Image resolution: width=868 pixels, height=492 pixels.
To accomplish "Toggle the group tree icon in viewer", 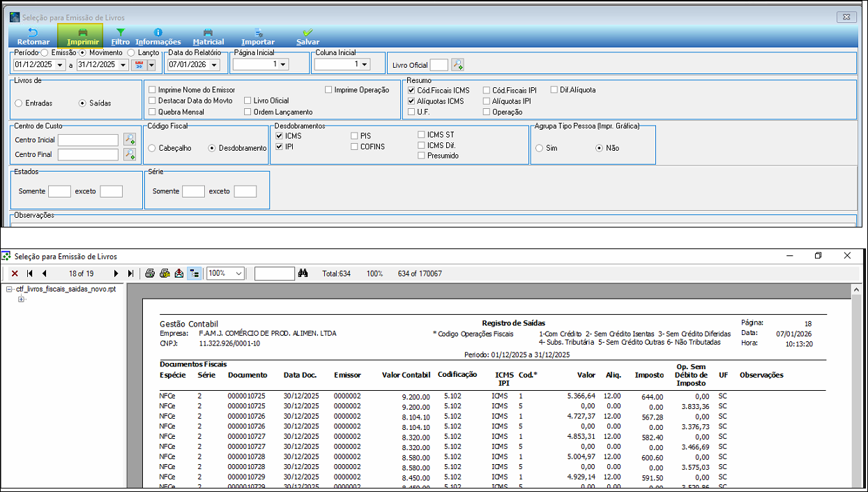I will tap(195, 274).
